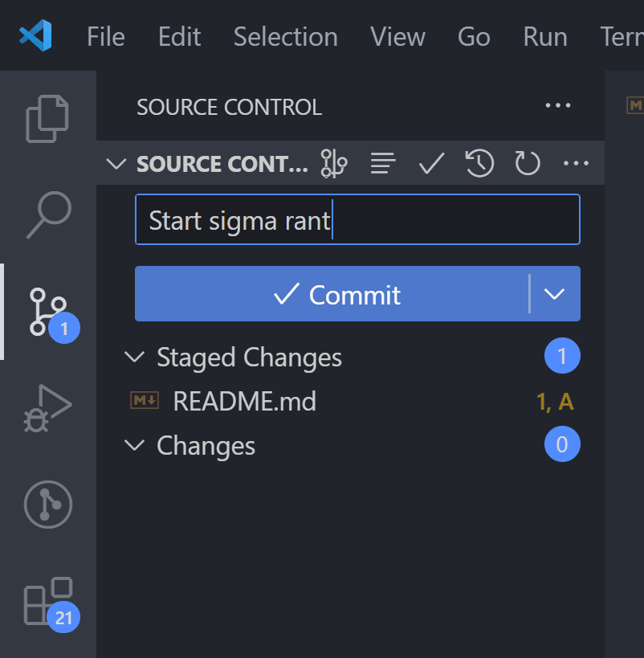Open the Explorer view in activity bar
The width and height of the screenshot is (644, 658).
[x=48, y=118]
